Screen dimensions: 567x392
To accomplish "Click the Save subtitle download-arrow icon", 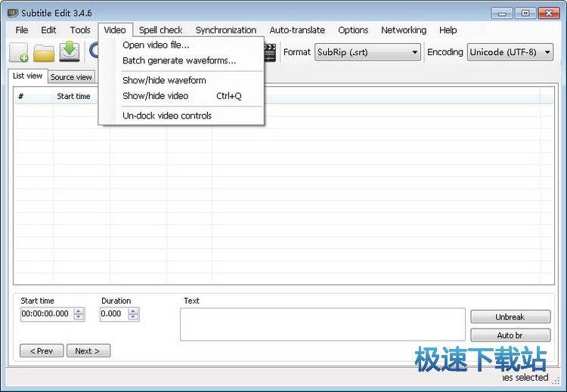I will coord(70,52).
